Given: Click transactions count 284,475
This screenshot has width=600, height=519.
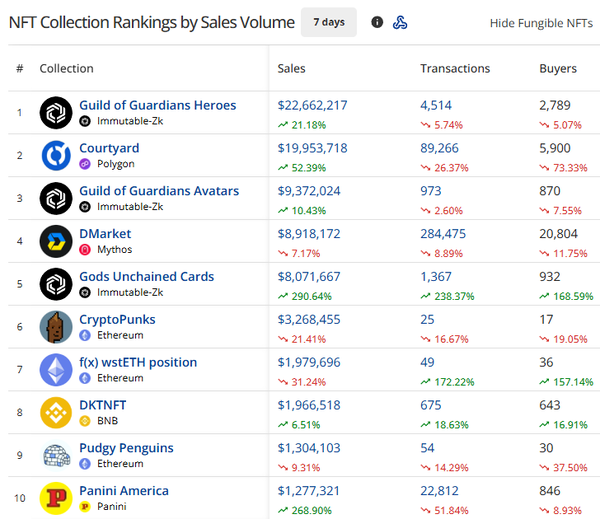Looking at the screenshot, I should 443,234.
